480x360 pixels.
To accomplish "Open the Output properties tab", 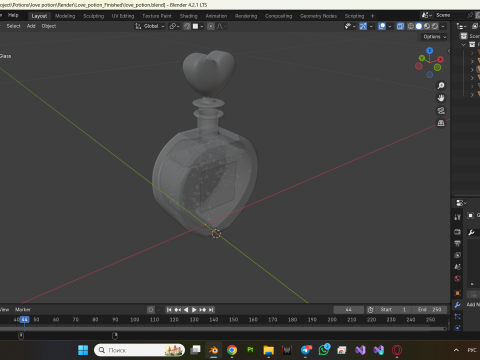I will pyautogui.click(x=458, y=244).
